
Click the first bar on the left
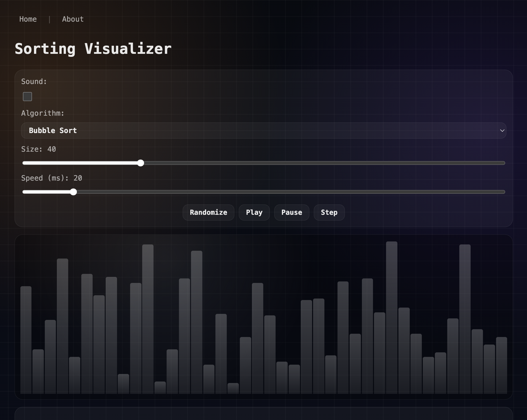point(26,340)
